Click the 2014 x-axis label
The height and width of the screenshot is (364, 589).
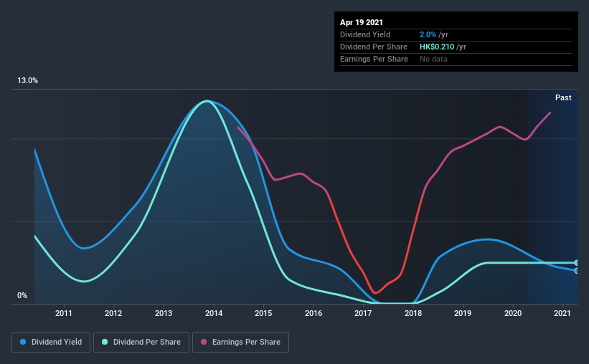(x=213, y=313)
